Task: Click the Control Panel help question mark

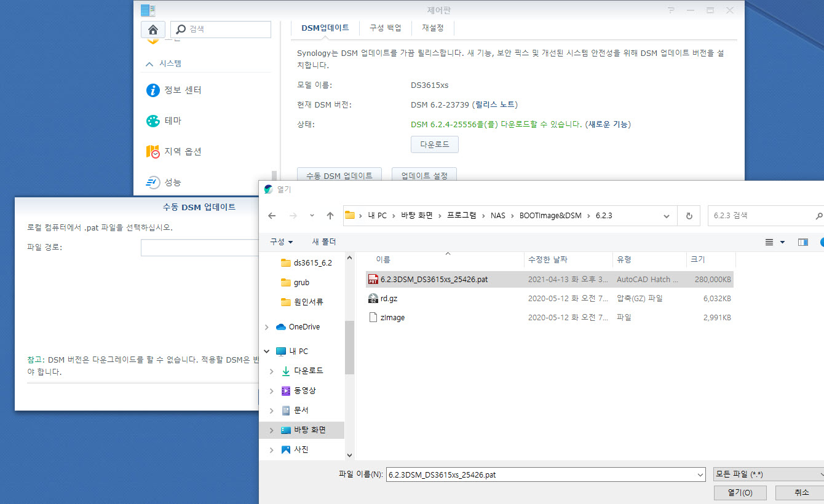Action: coord(671,10)
